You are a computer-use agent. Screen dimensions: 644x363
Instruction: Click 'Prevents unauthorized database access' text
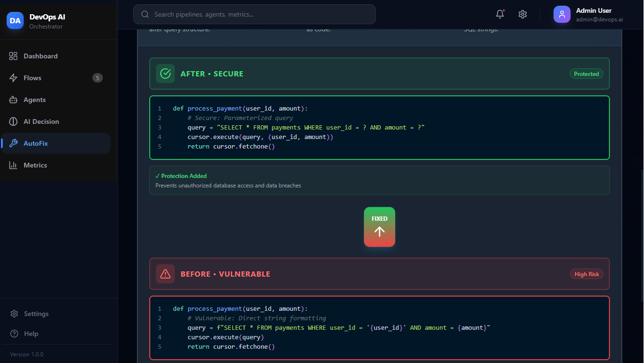(x=228, y=186)
